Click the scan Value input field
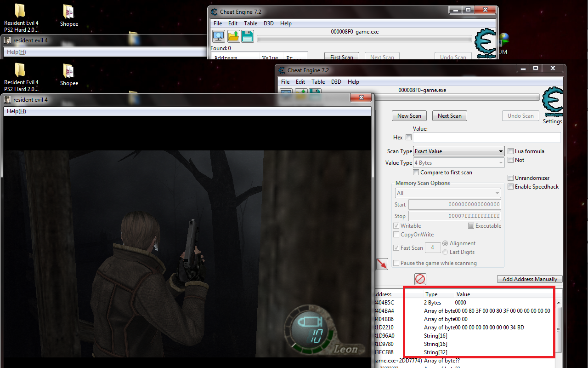Image resolution: width=588 pixels, height=368 pixels. [486, 138]
